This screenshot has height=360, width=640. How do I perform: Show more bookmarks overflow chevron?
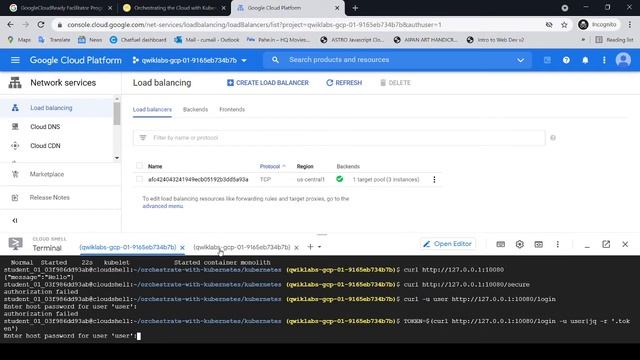tap(583, 40)
